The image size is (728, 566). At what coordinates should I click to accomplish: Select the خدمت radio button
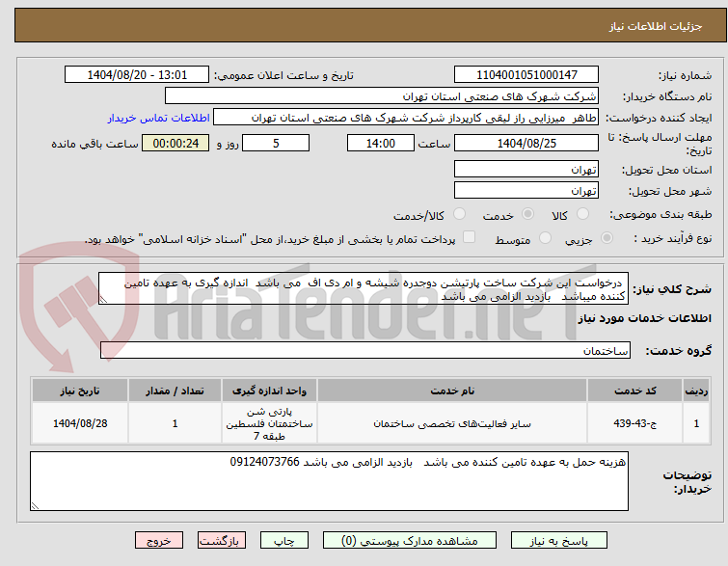(x=527, y=214)
